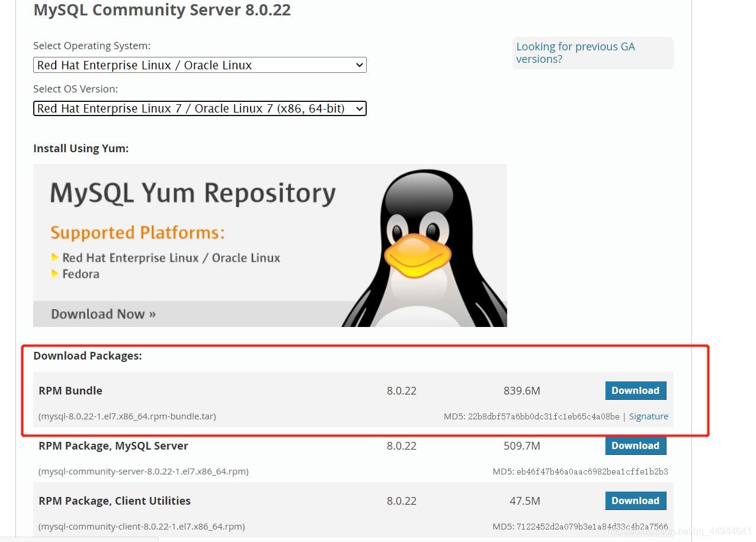Image resolution: width=756 pixels, height=542 pixels.
Task: Click file name mysql-community-server-8.0.22-1.el7.x86_64.rpm
Action: [143, 472]
